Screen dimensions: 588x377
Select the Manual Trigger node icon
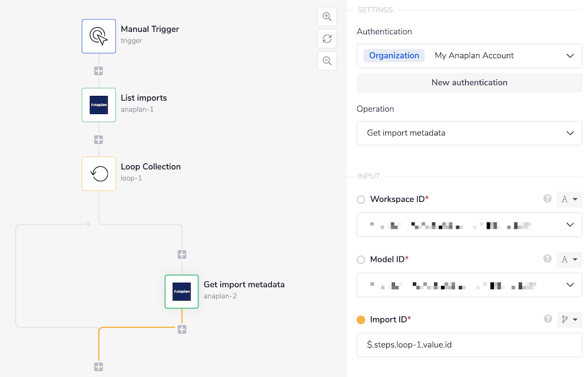coord(98,36)
